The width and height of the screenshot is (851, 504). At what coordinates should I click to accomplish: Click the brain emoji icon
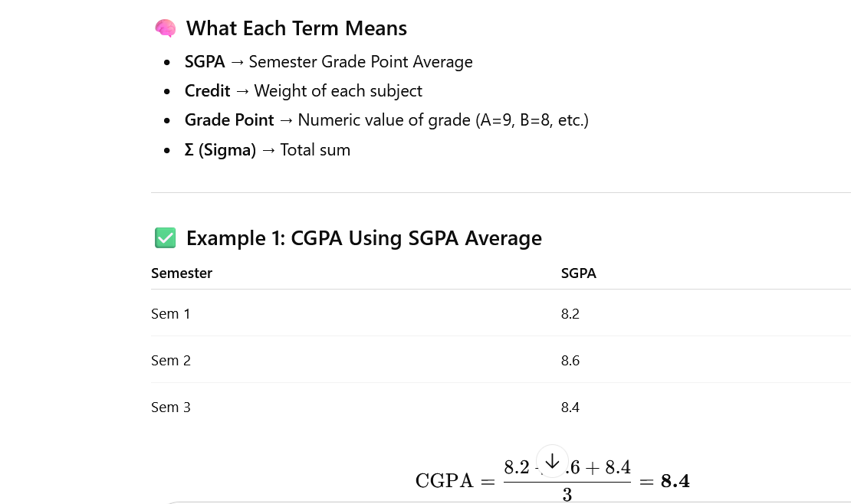tap(165, 28)
